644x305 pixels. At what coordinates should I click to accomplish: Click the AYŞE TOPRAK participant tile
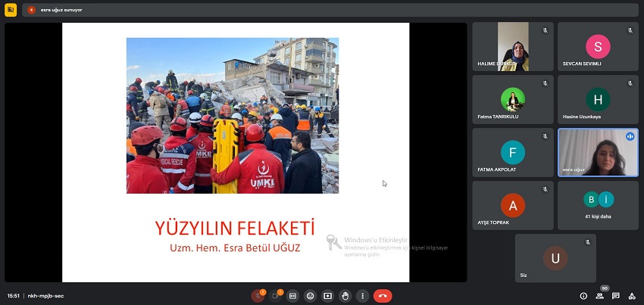(513, 205)
